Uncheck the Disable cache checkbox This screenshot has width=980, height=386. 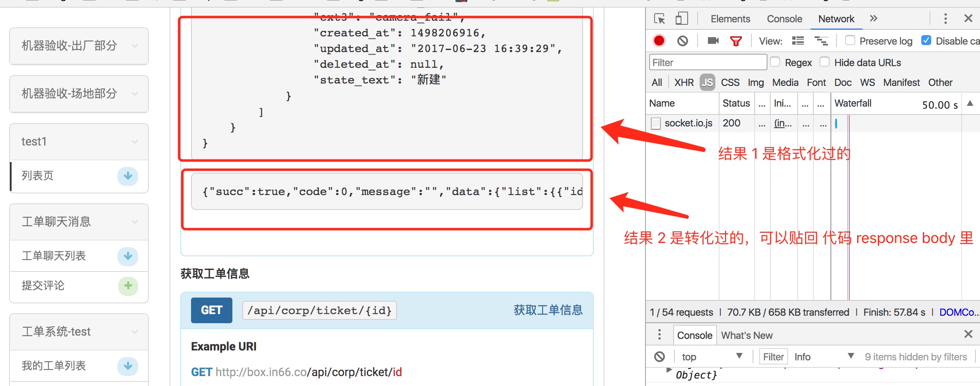(926, 41)
